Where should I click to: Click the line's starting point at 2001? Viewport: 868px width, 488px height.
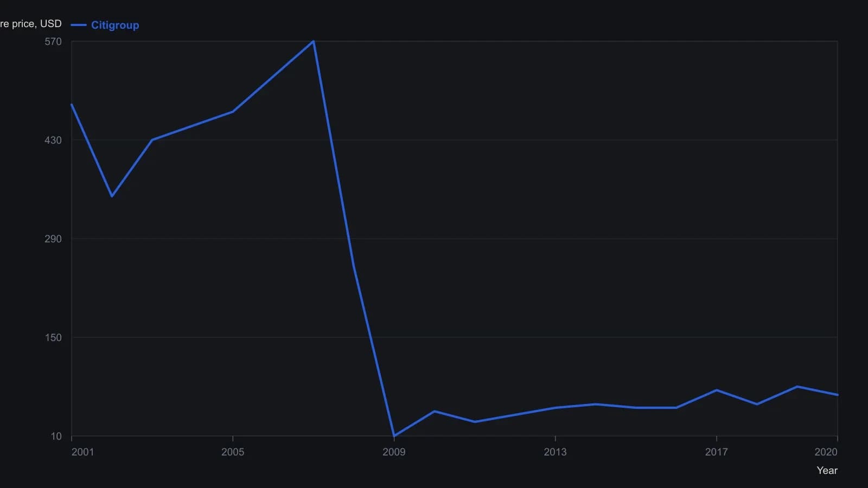(x=72, y=105)
